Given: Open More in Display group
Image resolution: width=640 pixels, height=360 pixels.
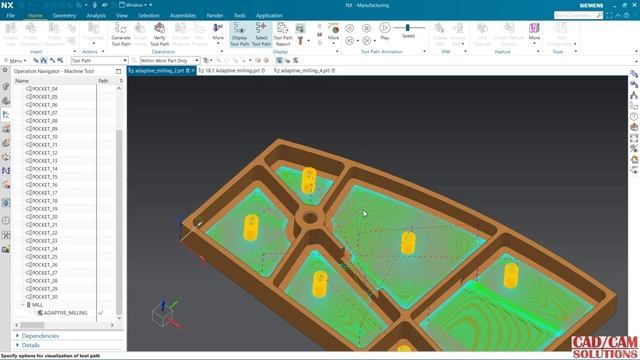Looking at the screenshot, I should pyautogui.click(x=333, y=33).
